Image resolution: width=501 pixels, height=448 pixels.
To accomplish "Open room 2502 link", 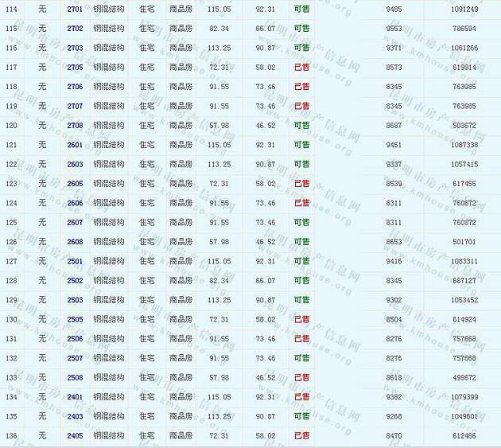I will pos(75,281).
